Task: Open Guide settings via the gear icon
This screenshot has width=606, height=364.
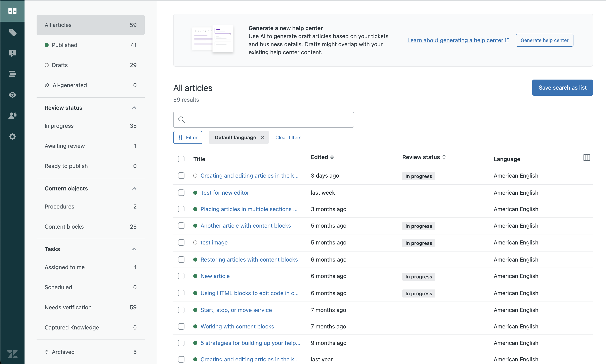Action: 12,136
